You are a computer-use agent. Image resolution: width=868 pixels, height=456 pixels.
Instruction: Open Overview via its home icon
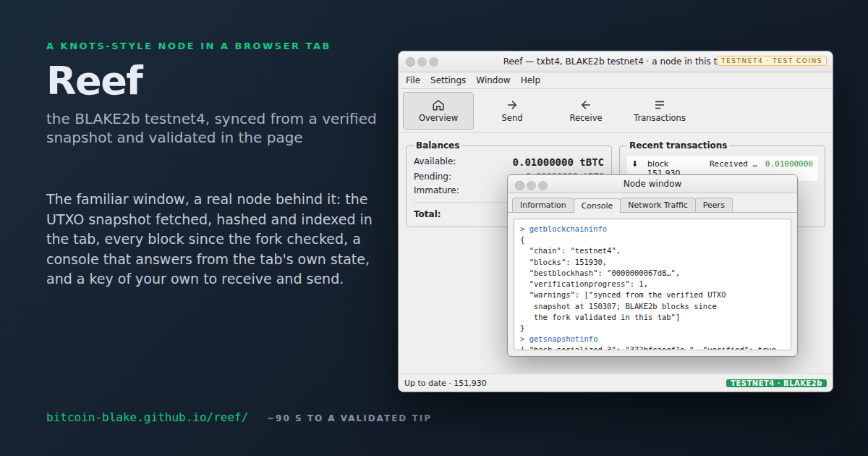[x=438, y=105]
